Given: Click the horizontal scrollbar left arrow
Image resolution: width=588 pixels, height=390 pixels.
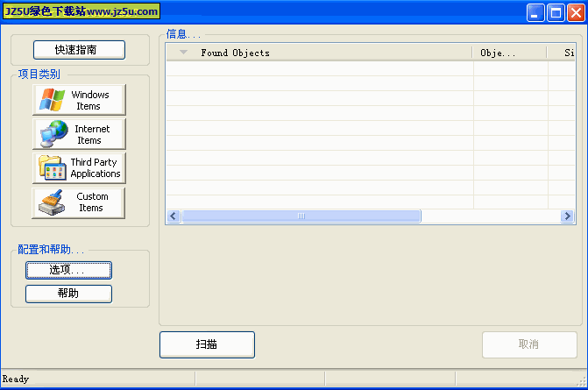Looking at the screenshot, I should click(x=174, y=216).
